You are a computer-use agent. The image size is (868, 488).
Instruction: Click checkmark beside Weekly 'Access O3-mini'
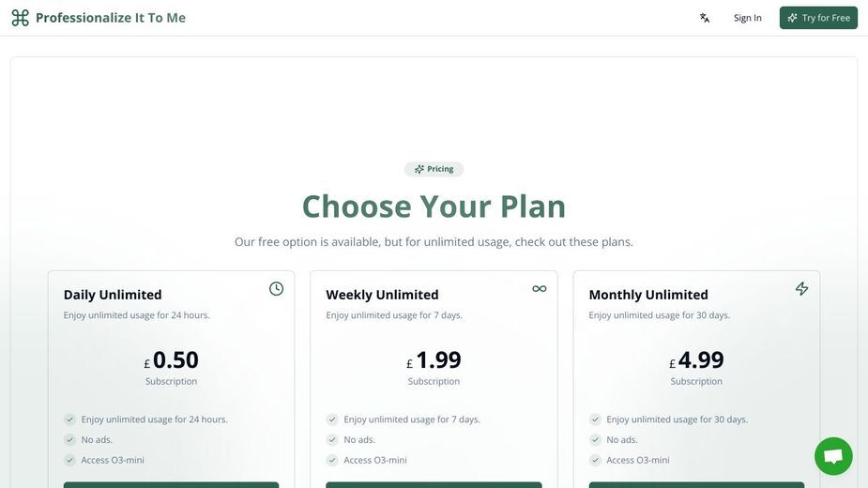pyautogui.click(x=332, y=460)
